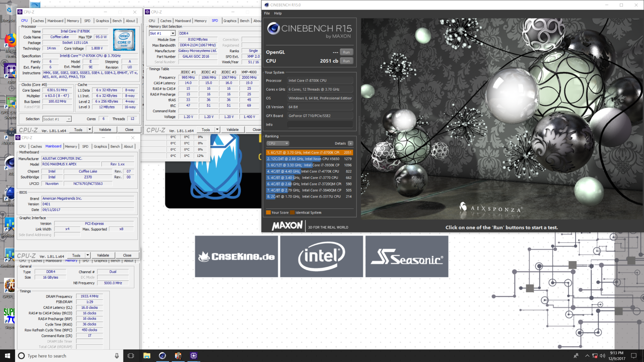The image size is (644, 362).
Task: Click the Cinebench taskbar icon
Action: pyautogui.click(x=162, y=356)
